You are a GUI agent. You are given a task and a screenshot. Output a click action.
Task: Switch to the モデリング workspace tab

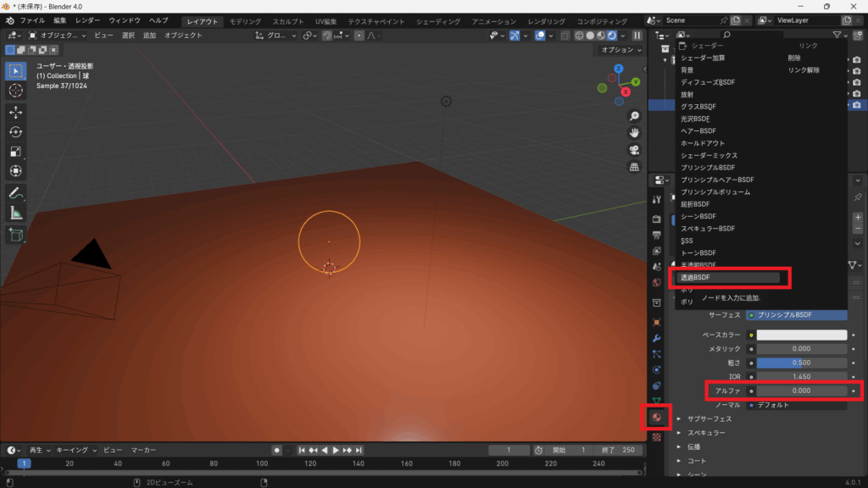[246, 20]
